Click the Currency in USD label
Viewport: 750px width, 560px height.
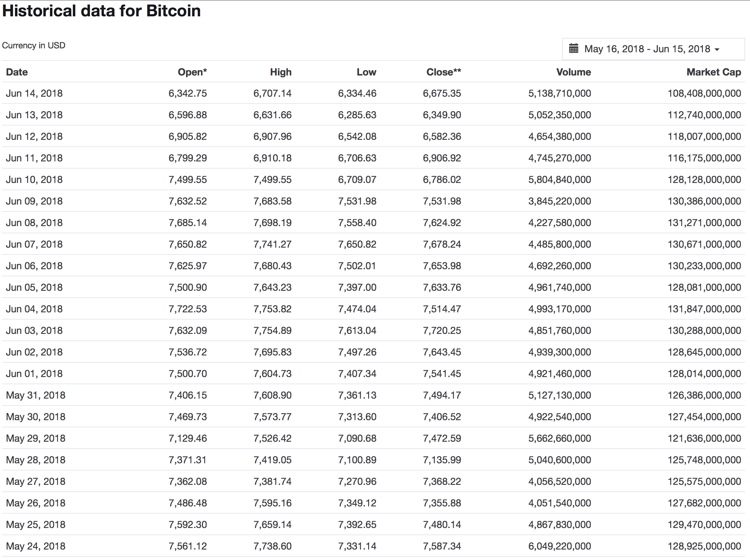coord(34,45)
